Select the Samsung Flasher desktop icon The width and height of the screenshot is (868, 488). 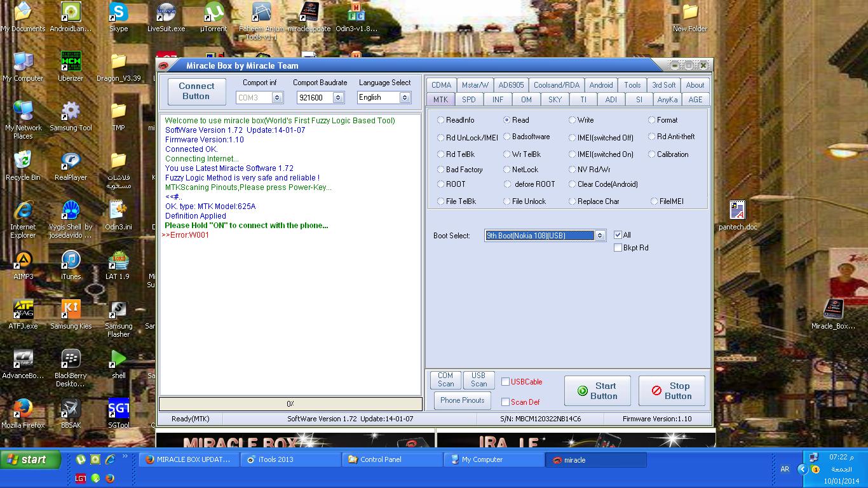tap(118, 318)
